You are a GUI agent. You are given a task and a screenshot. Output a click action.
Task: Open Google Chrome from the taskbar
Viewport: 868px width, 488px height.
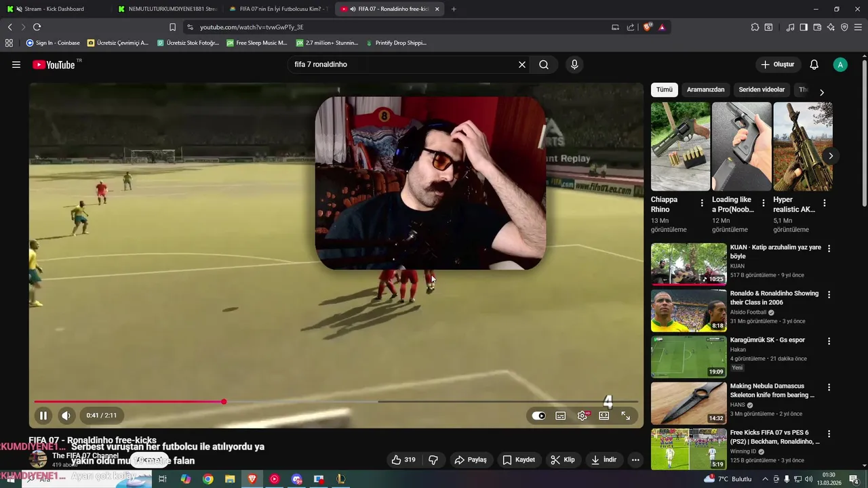(208, 479)
